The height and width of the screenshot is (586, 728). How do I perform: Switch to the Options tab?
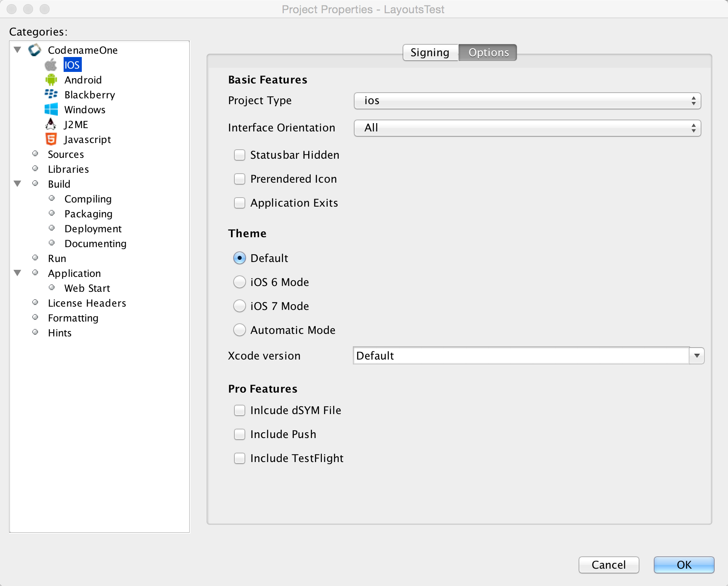(488, 52)
